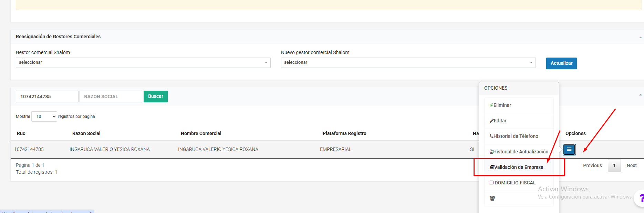Toggle the DOMICILIO FISCAL checkbox
The width and height of the screenshot is (644, 213).
pyautogui.click(x=492, y=183)
